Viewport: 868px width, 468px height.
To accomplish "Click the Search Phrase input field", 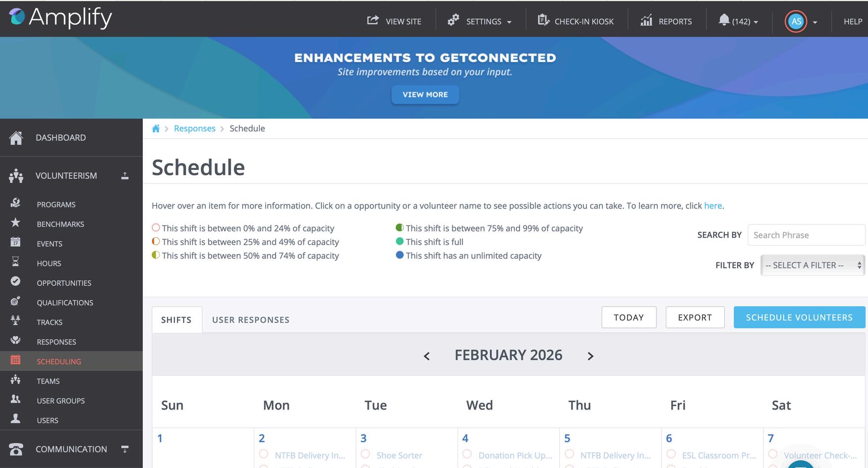I will [x=806, y=235].
